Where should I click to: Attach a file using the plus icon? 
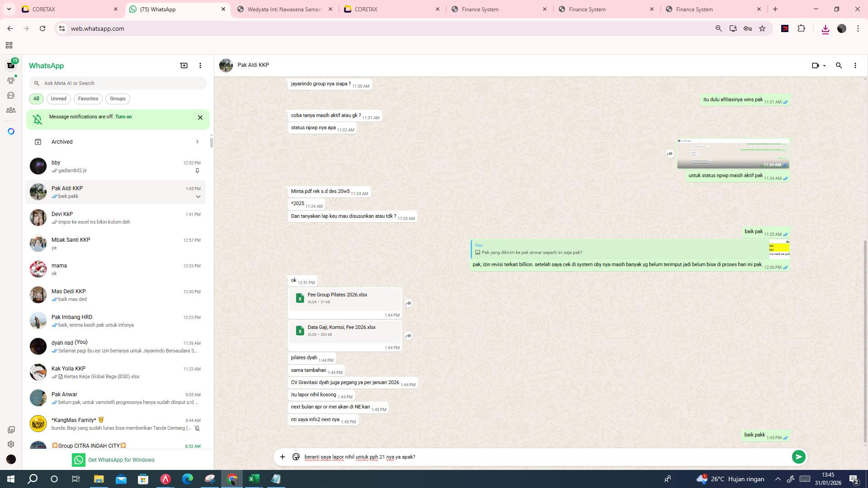283,457
